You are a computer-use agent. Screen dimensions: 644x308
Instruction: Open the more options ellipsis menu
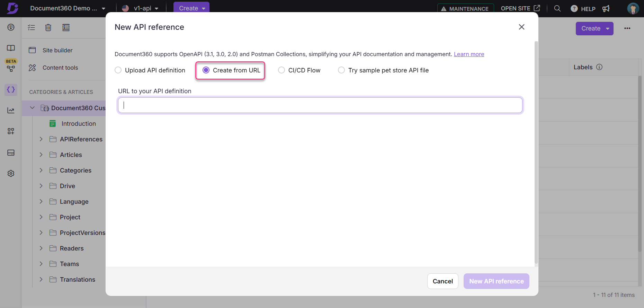627,28
